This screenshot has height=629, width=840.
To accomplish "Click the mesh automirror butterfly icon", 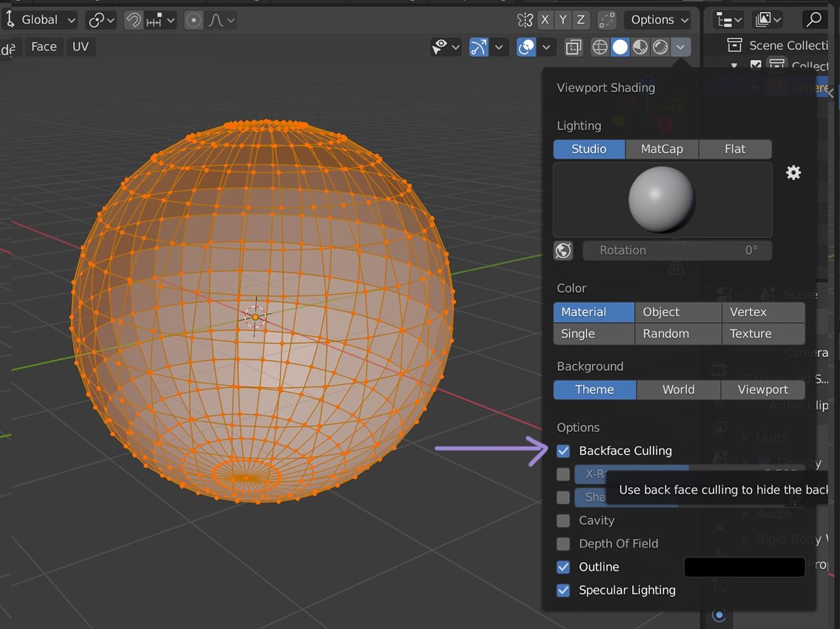I will [524, 20].
